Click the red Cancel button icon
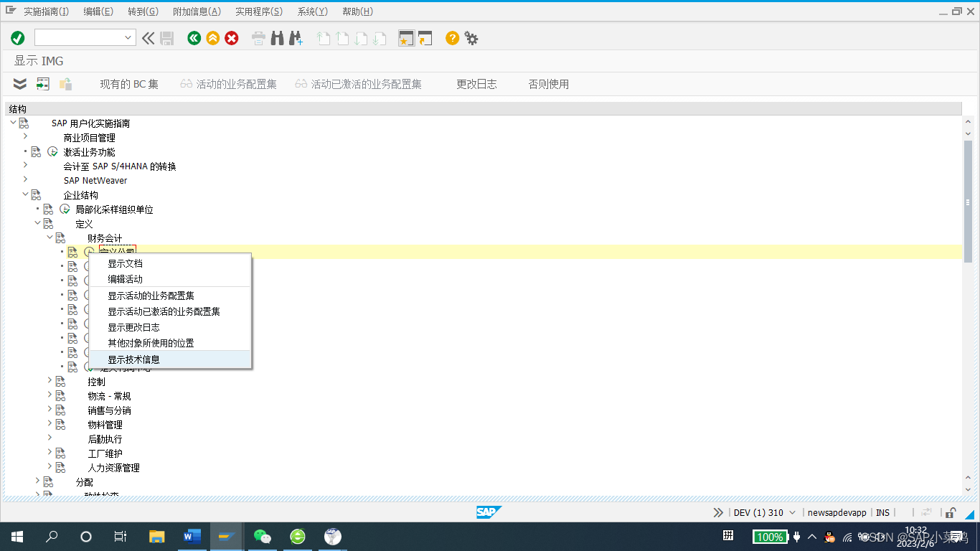The width and height of the screenshot is (980, 551). (231, 38)
